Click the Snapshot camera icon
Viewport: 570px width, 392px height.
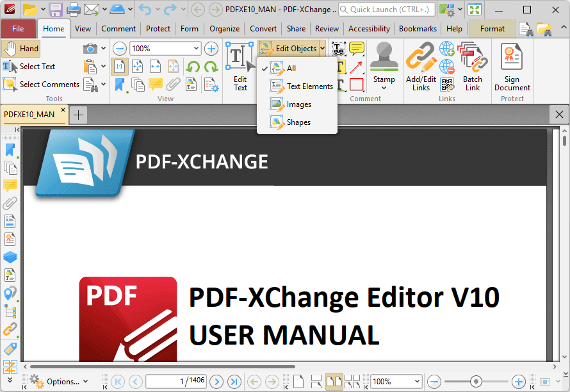tap(90, 49)
